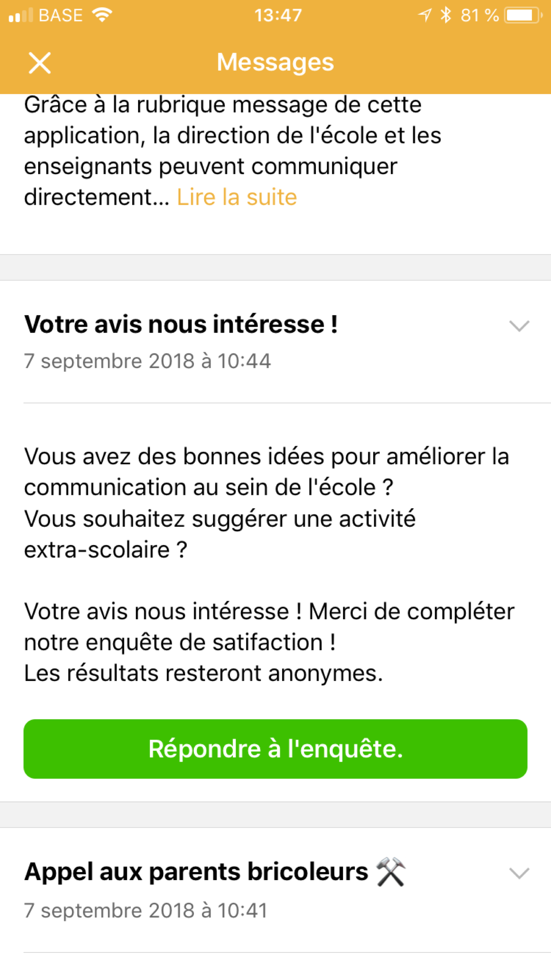Tap the '7 septembre 2018 à 10:44' timestamp
The height and width of the screenshot is (980, 551).
147,361
